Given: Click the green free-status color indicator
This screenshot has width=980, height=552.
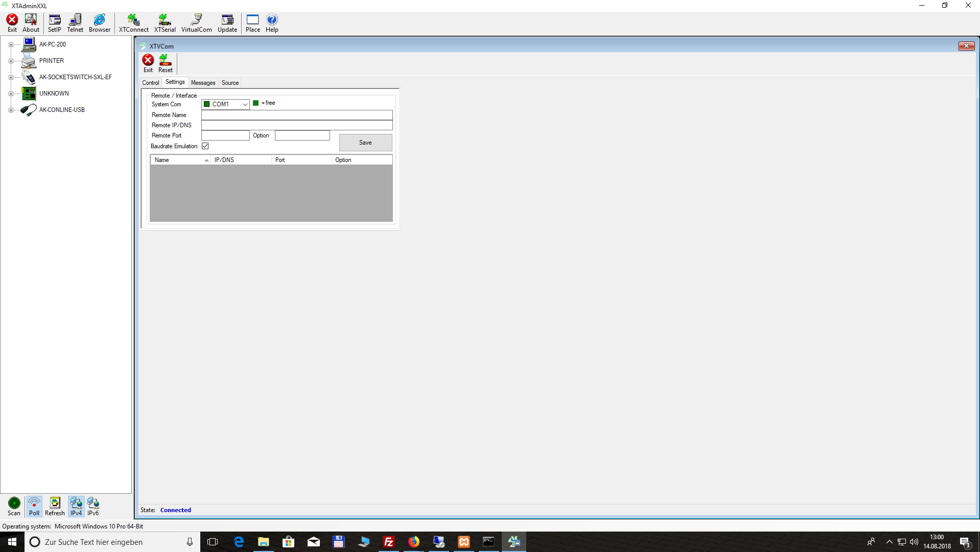Looking at the screenshot, I should (x=256, y=103).
